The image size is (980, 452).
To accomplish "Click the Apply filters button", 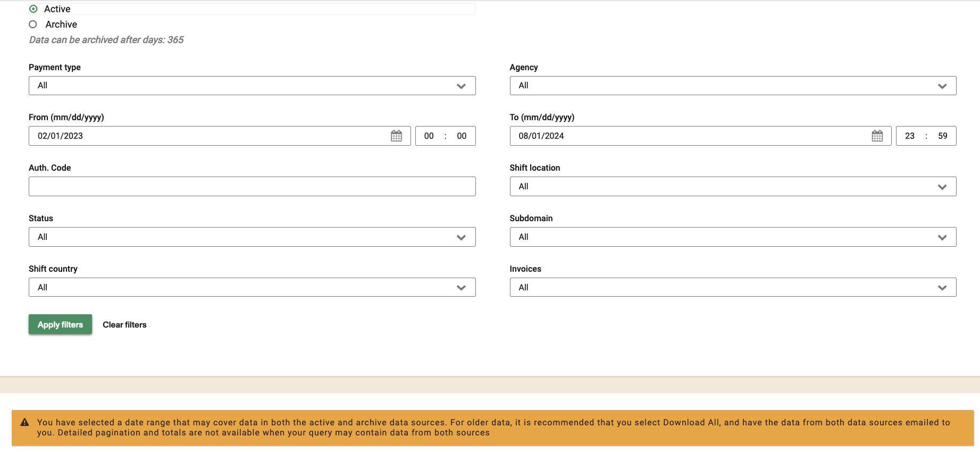I will click(x=60, y=324).
